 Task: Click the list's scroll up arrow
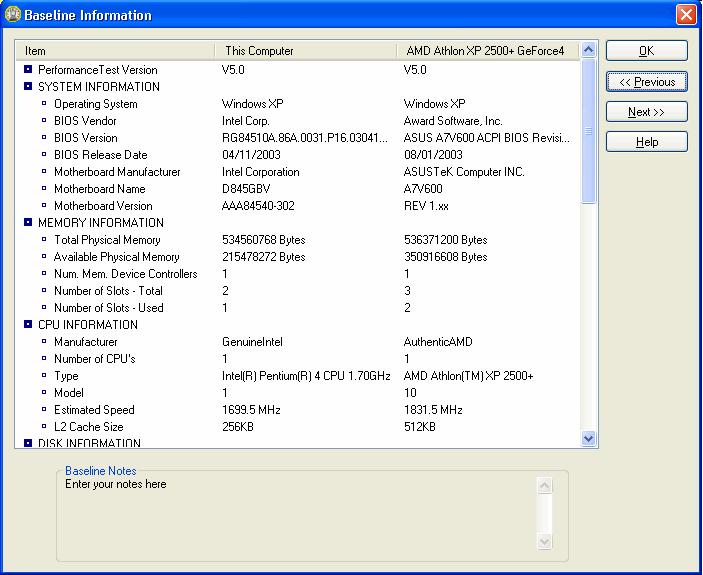coord(588,49)
